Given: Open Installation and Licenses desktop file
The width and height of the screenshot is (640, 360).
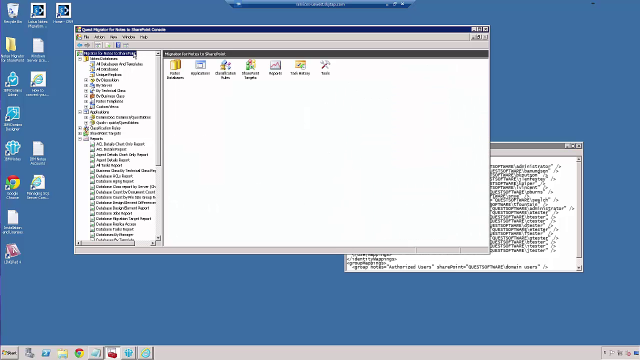Looking at the screenshot, I should (x=13, y=222).
